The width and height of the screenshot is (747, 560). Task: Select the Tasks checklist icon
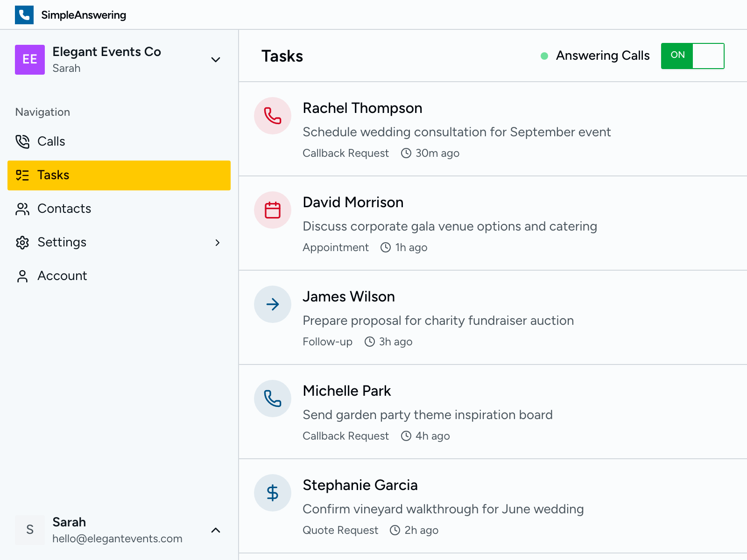pyautogui.click(x=22, y=175)
